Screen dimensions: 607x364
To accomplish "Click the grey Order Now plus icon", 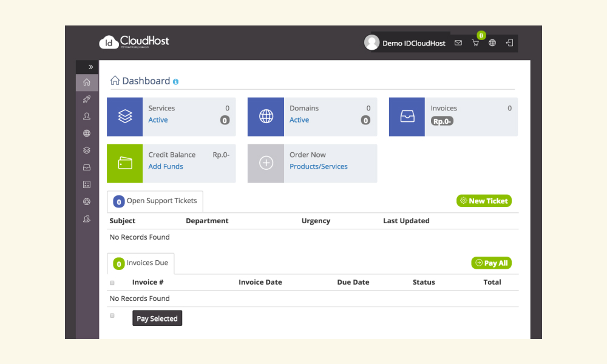I will pos(266,163).
